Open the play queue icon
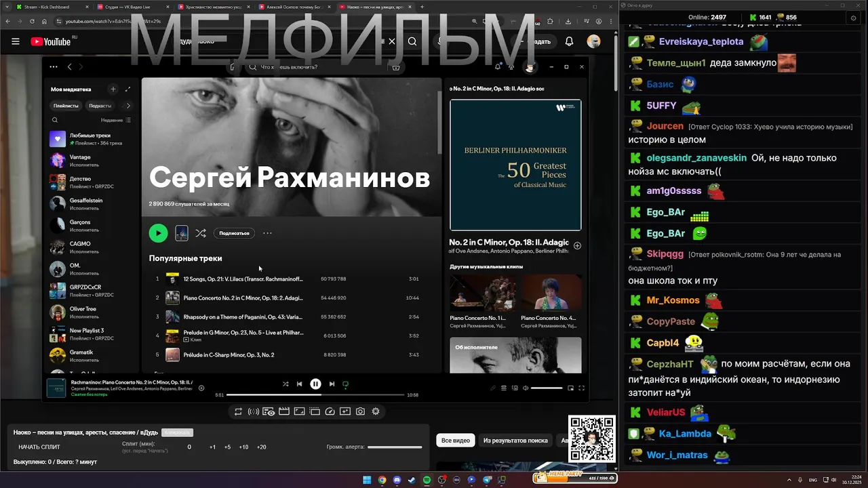 [504, 388]
